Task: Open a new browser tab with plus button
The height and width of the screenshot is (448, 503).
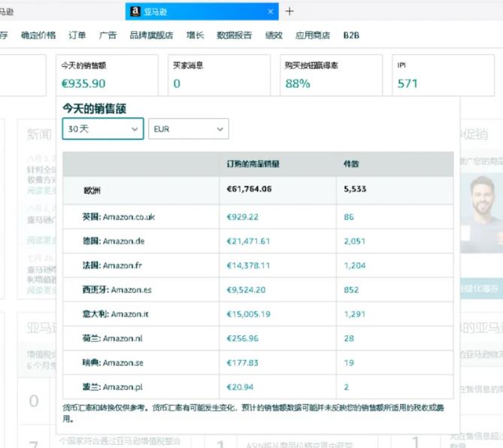Action: click(289, 11)
